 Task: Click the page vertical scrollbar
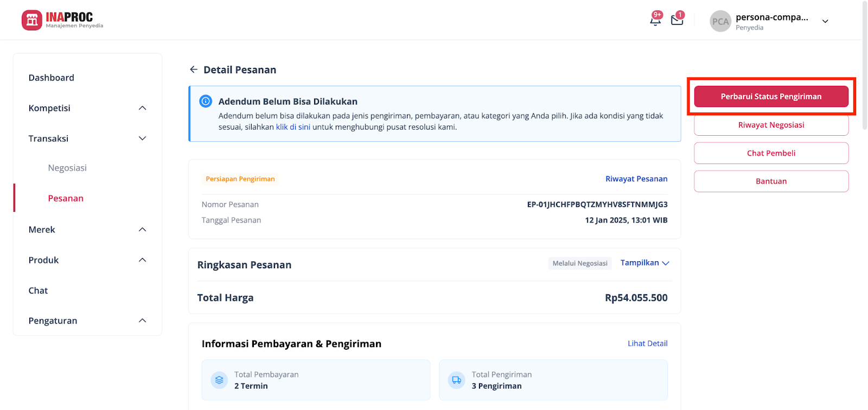865,65
